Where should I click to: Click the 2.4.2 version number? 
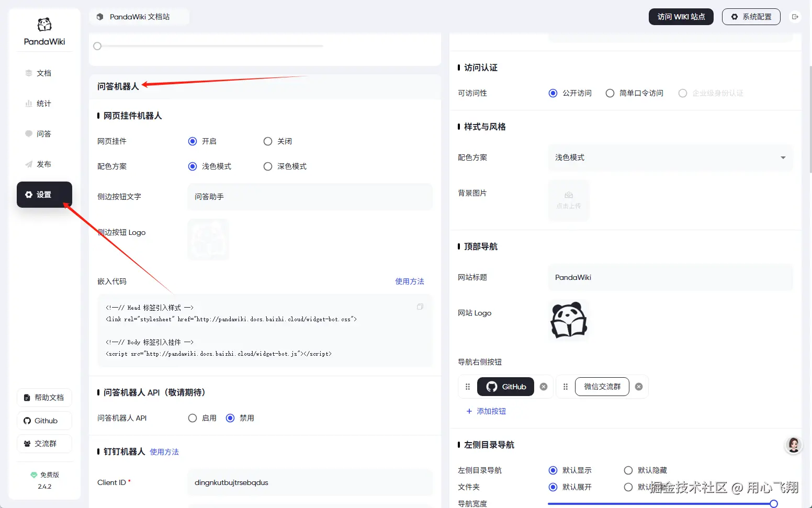tap(44, 487)
